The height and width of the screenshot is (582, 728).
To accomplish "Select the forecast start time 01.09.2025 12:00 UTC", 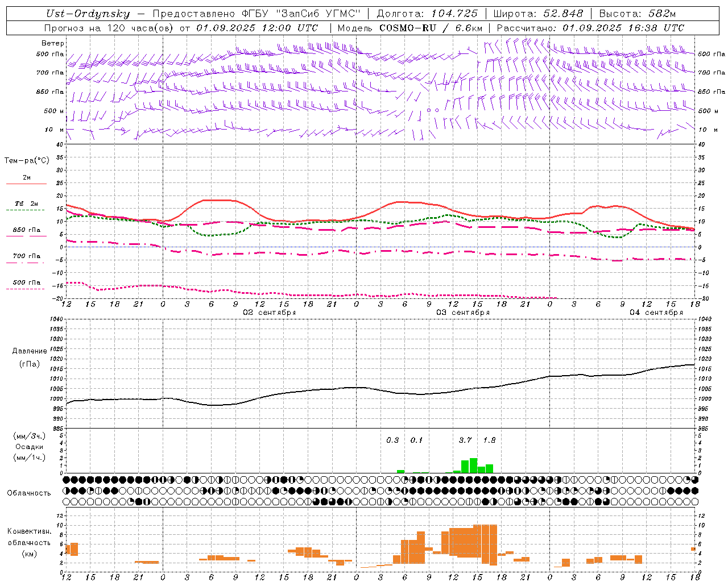I will pos(257,28).
